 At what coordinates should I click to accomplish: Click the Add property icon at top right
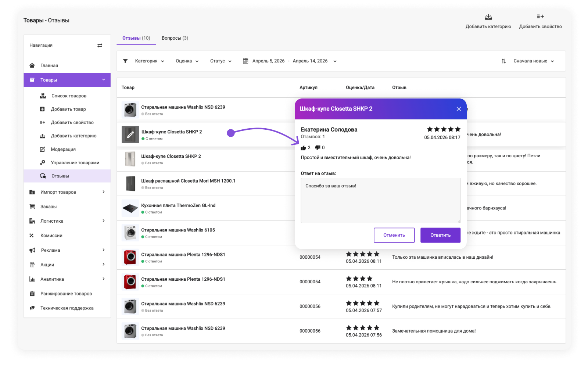point(540,17)
